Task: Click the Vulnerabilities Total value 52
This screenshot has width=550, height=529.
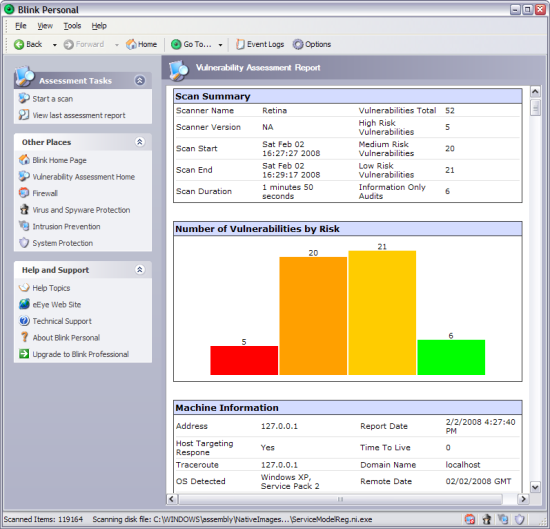Action: click(450, 111)
